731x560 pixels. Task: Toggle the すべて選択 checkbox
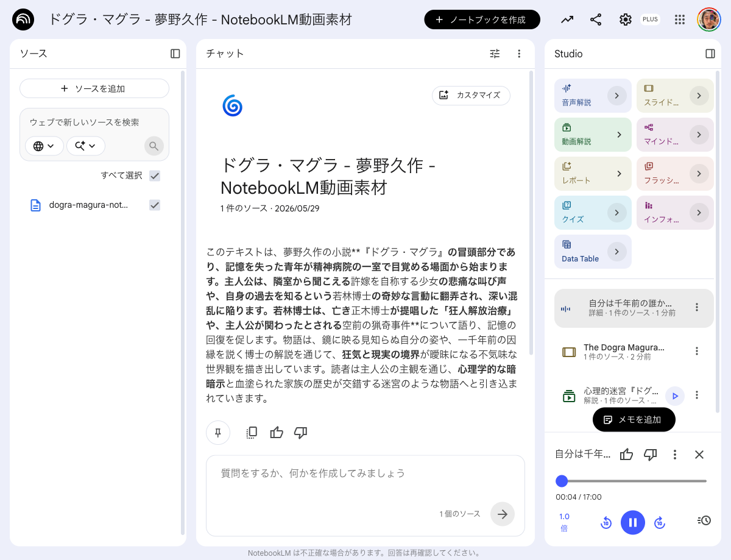click(155, 175)
